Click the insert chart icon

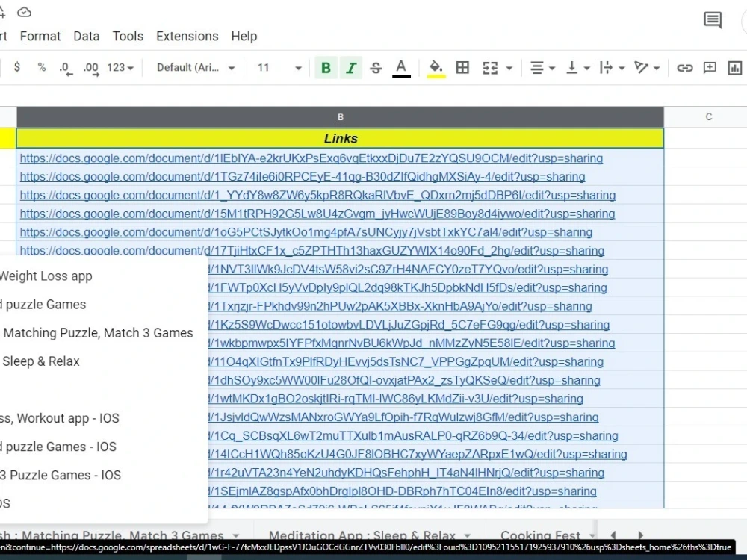pyautogui.click(x=734, y=68)
